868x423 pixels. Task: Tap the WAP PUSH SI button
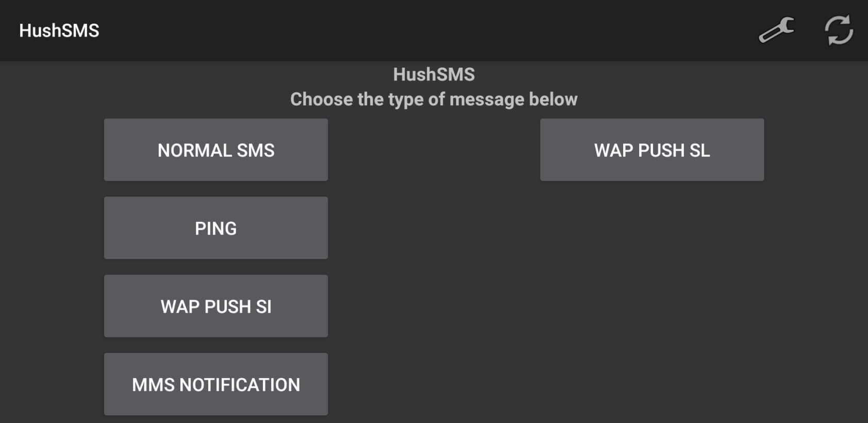[216, 306]
